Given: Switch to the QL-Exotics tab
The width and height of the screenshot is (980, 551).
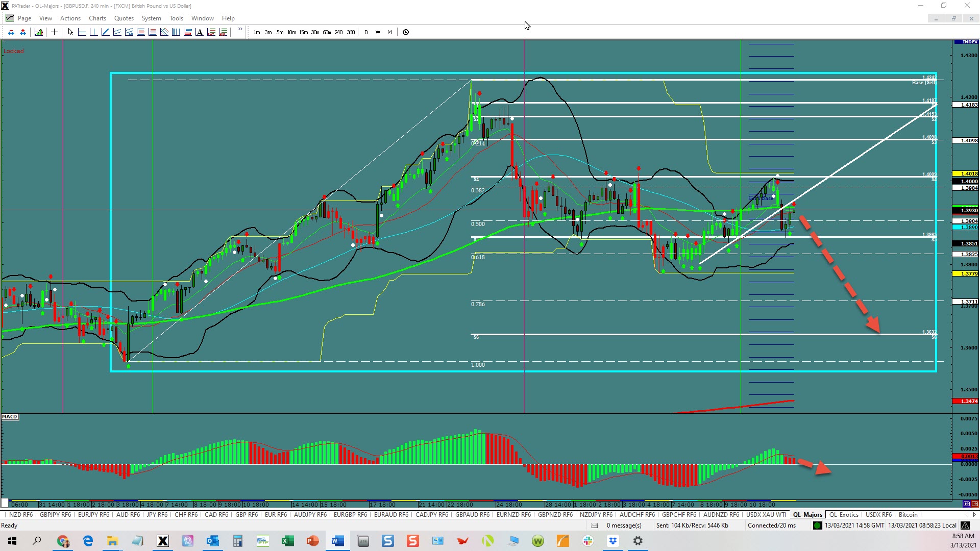Looking at the screenshot, I should pyautogui.click(x=844, y=515).
